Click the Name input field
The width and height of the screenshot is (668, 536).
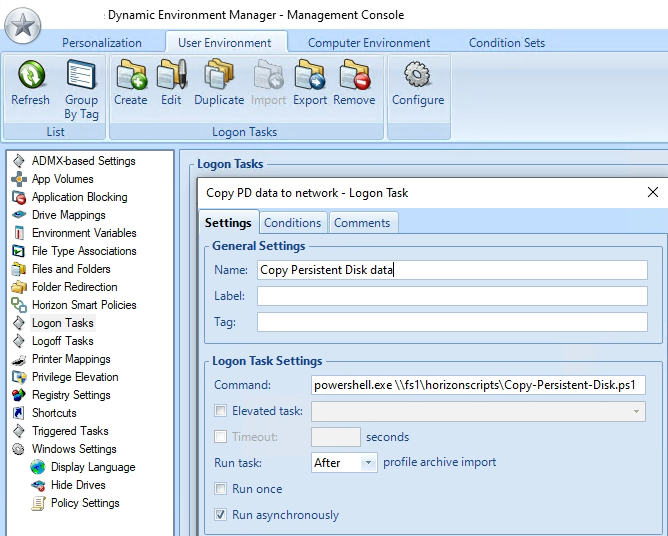pyautogui.click(x=452, y=270)
